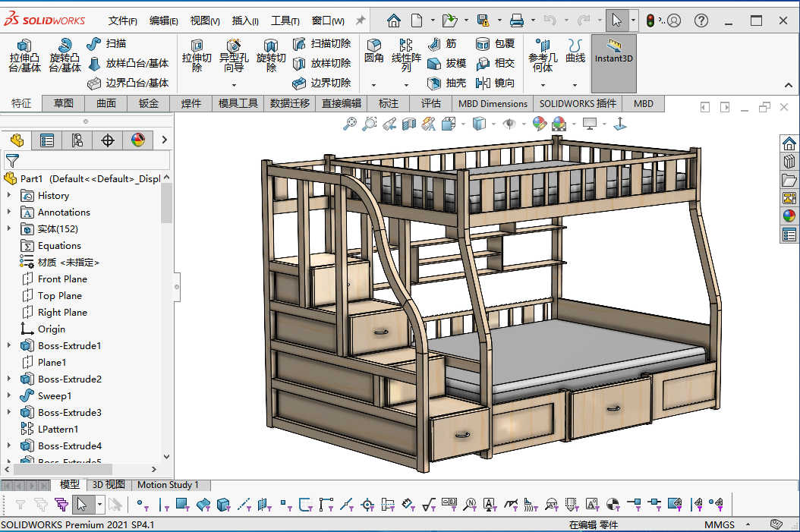Click the Fillet (圆角) tool
This screenshot has height=532, width=800.
374,51
